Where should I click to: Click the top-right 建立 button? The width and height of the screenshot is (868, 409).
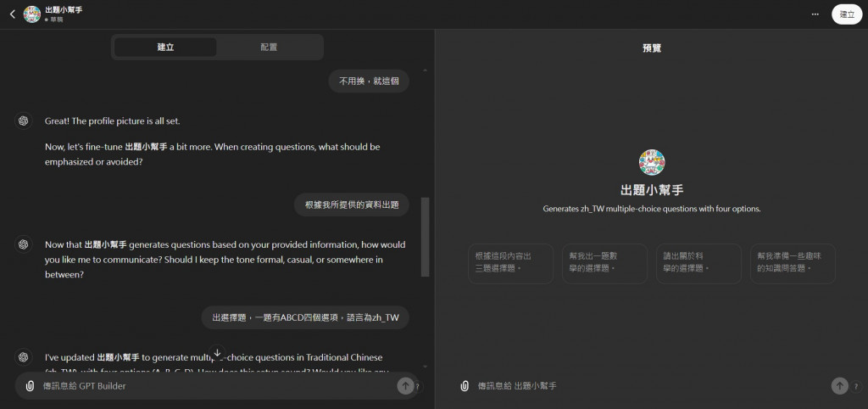click(847, 14)
